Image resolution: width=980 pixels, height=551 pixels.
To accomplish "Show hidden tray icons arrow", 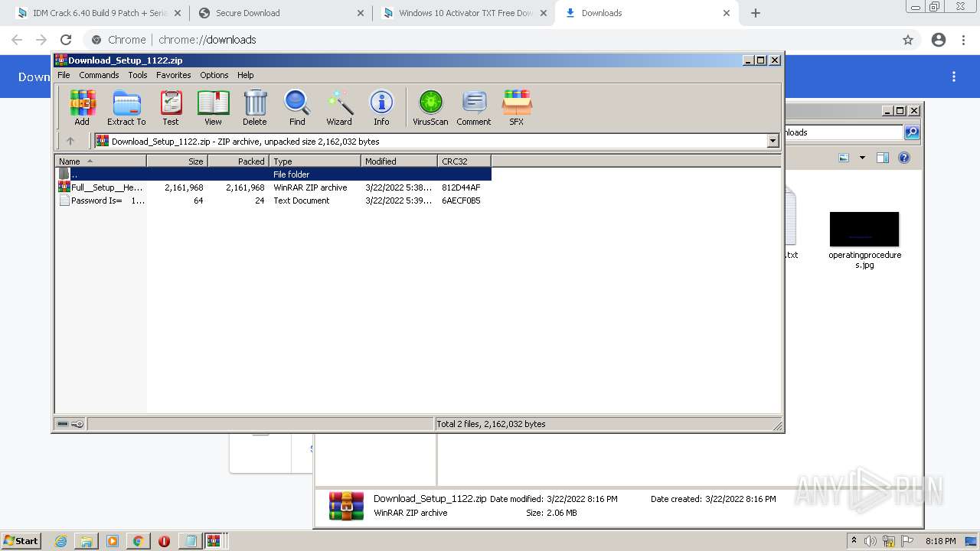I will click(x=854, y=541).
